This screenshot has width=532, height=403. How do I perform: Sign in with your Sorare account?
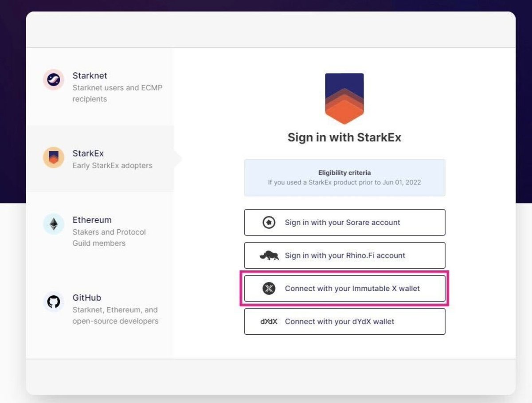coord(344,223)
